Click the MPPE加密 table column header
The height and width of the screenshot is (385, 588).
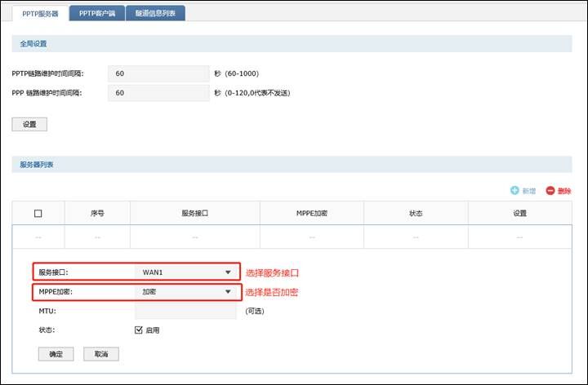311,214
